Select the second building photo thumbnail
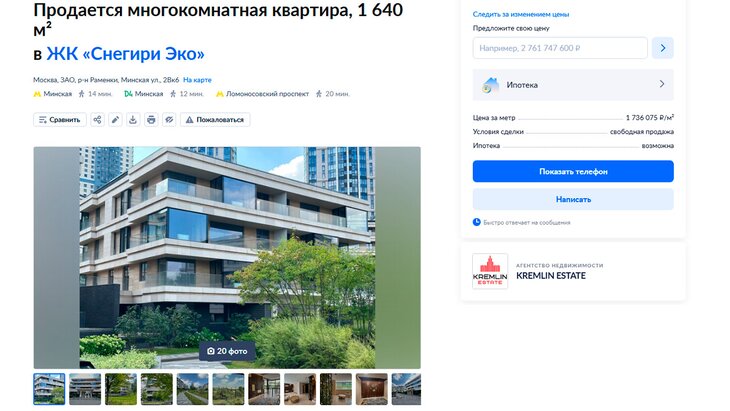 click(85, 389)
